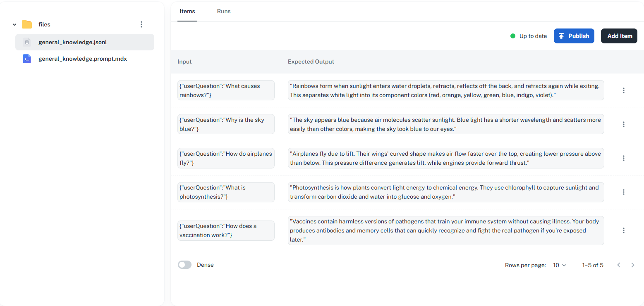Click the Dense label

[x=205, y=265]
